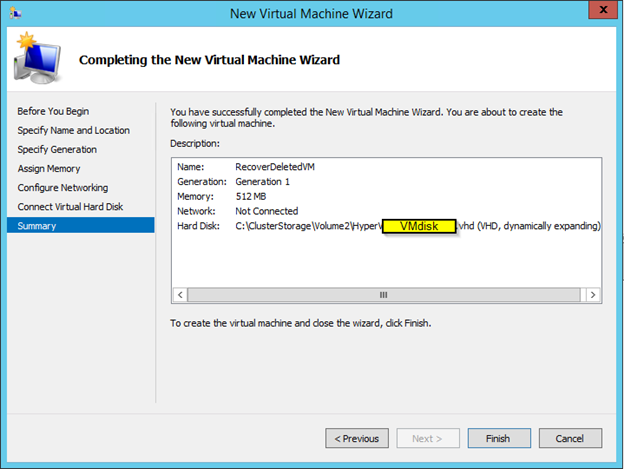The image size is (624, 469).
Task: Cancel the wizard
Action: [x=570, y=438]
